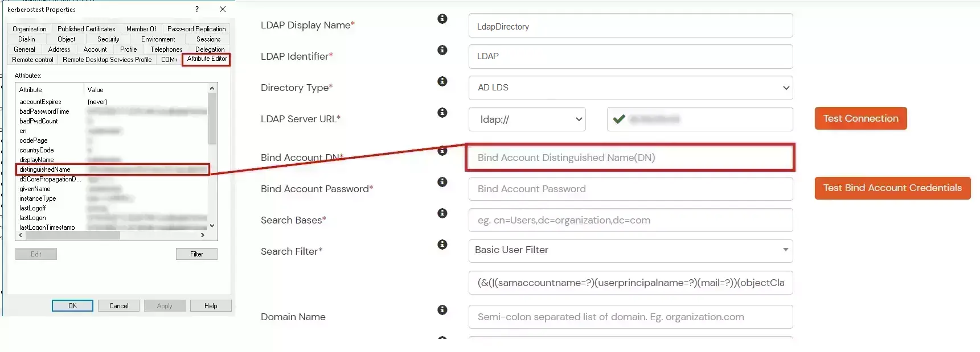980x352 pixels.
Task: Click the Domain Name input field
Action: tap(630, 317)
